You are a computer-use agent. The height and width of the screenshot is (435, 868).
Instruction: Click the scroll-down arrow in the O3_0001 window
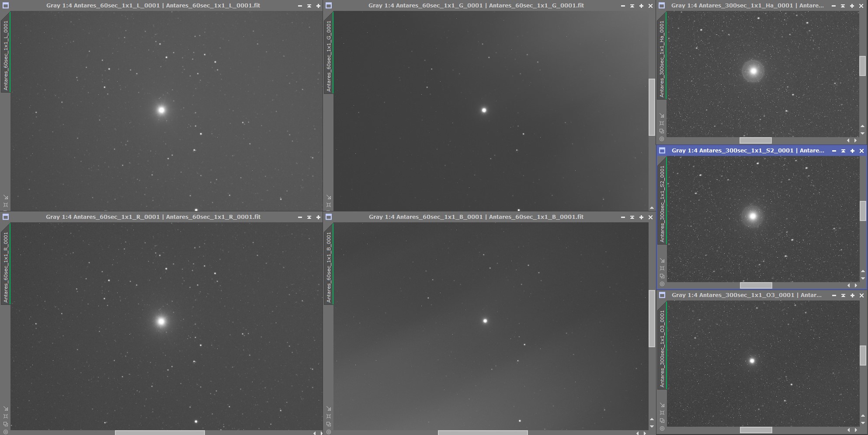point(863,423)
